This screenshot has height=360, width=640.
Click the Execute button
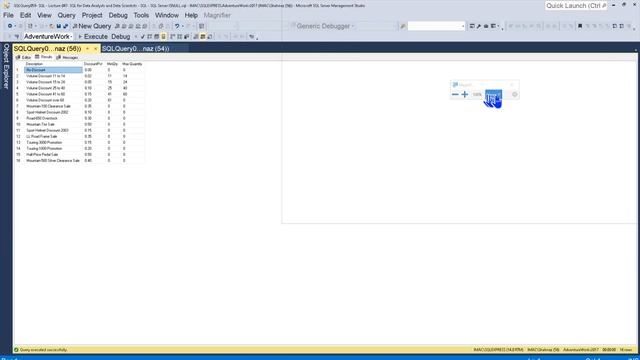[x=92, y=37]
